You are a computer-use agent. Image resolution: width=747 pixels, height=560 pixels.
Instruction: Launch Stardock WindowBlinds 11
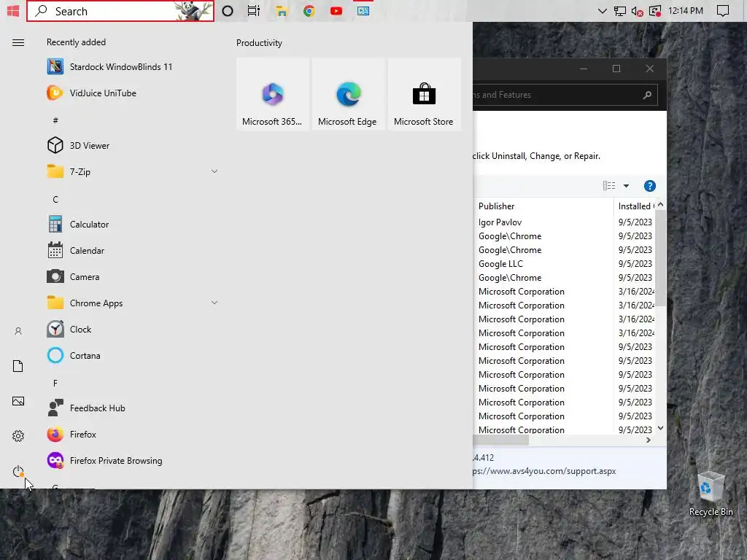pyautogui.click(x=133, y=66)
